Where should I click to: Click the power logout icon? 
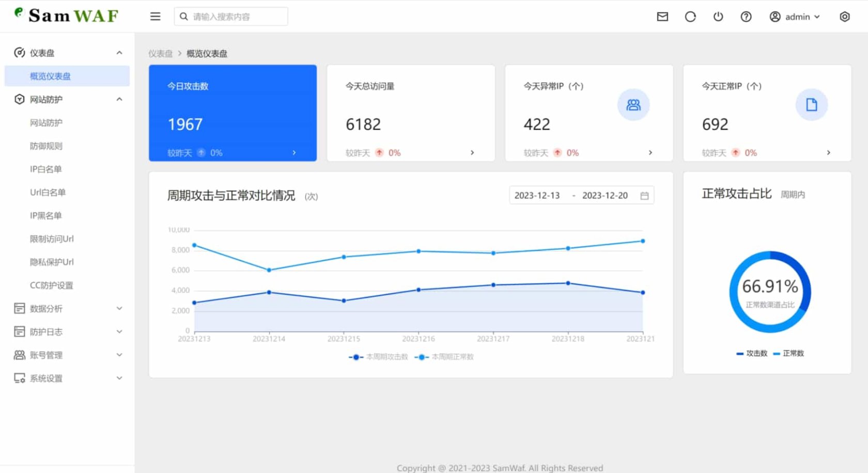click(718, 17)
